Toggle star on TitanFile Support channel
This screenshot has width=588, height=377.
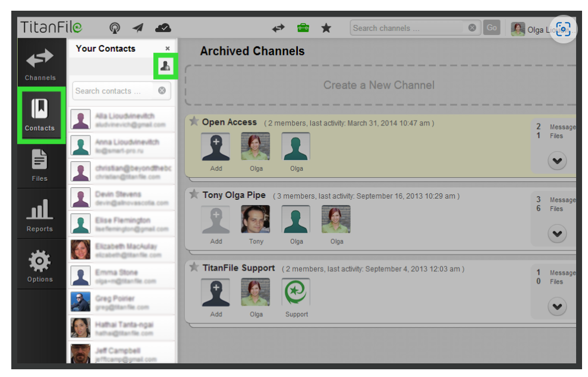point(194,267)
